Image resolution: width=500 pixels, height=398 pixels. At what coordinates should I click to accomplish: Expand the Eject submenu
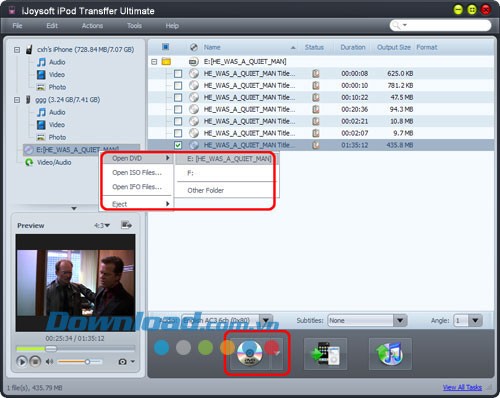[137, 204]
